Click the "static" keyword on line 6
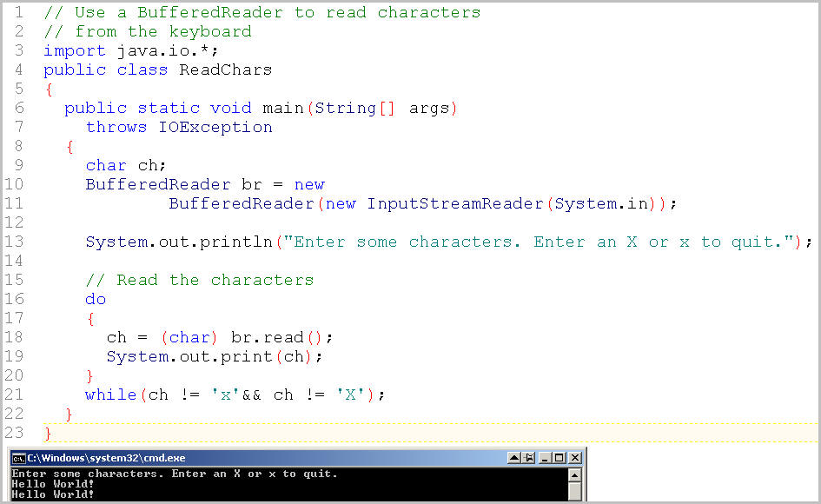 169,109
